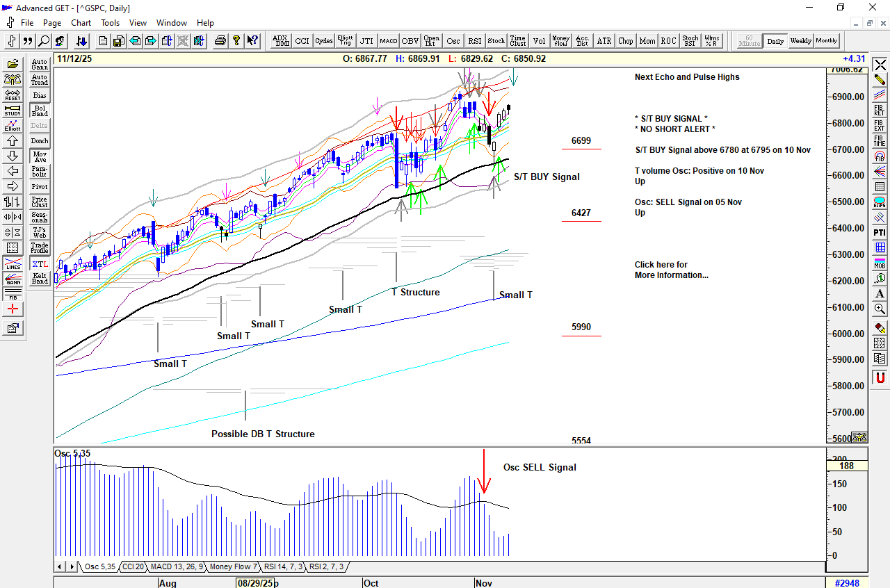Click the red crosshair cursor icon
This screenshot has height=588, width=890.
click(13, 309)
